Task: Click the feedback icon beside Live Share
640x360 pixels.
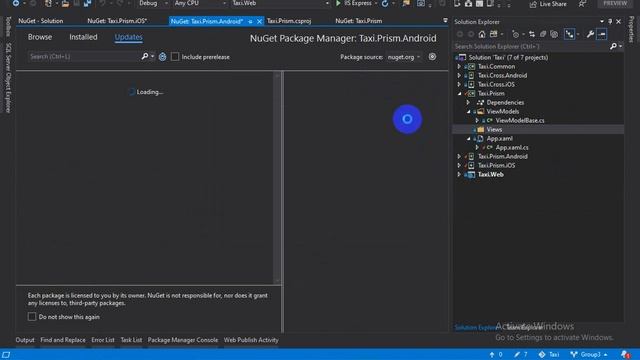Action: pos(582,4)
